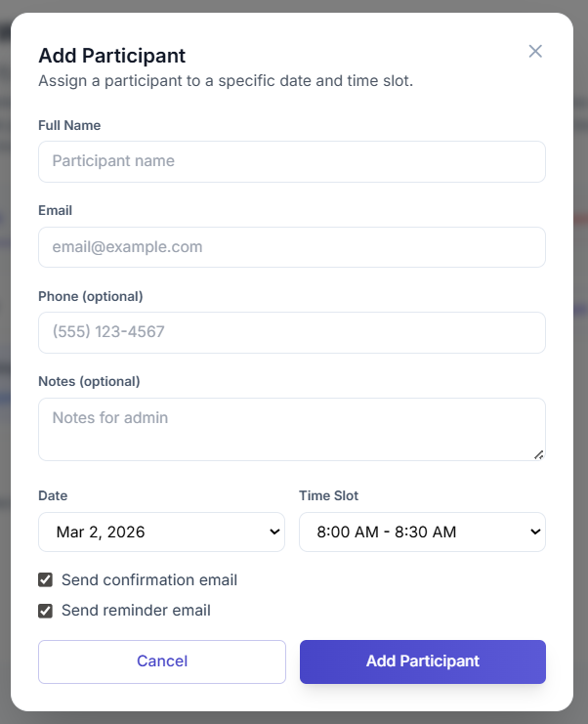The height and width of the screenshot is (724, 588).
Task: Select the Notes for admin text area
Action: coord(291,428)
